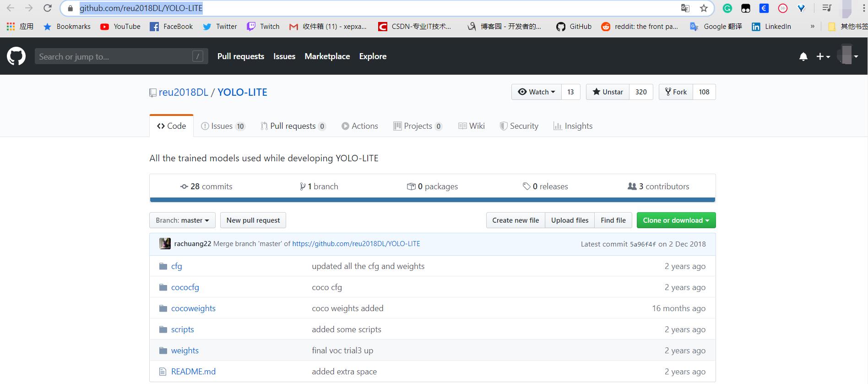868x384 pixels.
Task: View 0 packages
Action: coord(432,187)
